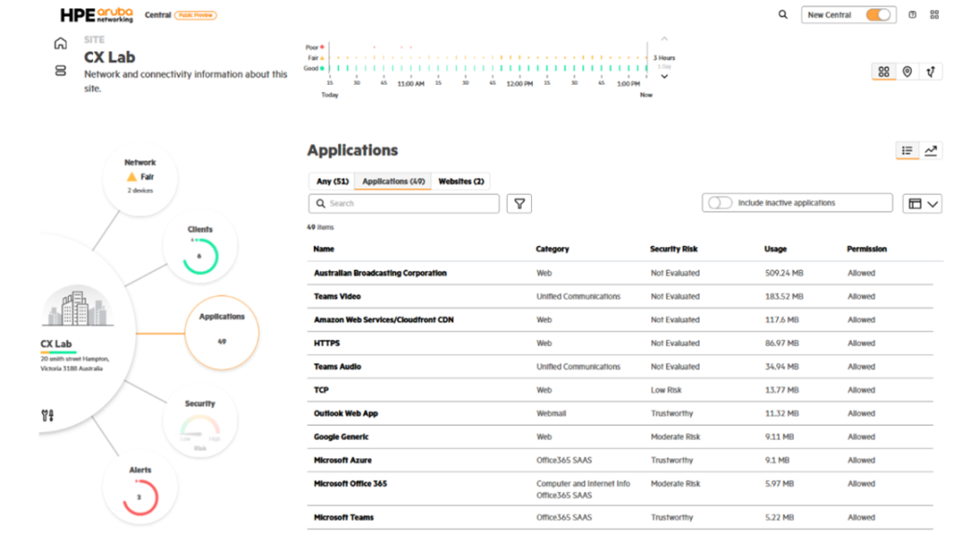Select the list view toggle for Applications
The image size is (954, 560).
coord(907,150)
